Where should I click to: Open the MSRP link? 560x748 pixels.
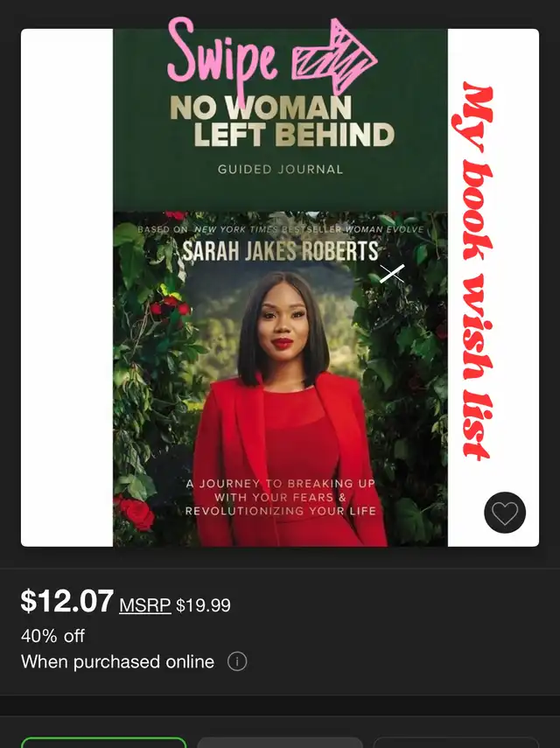[145, 605]
